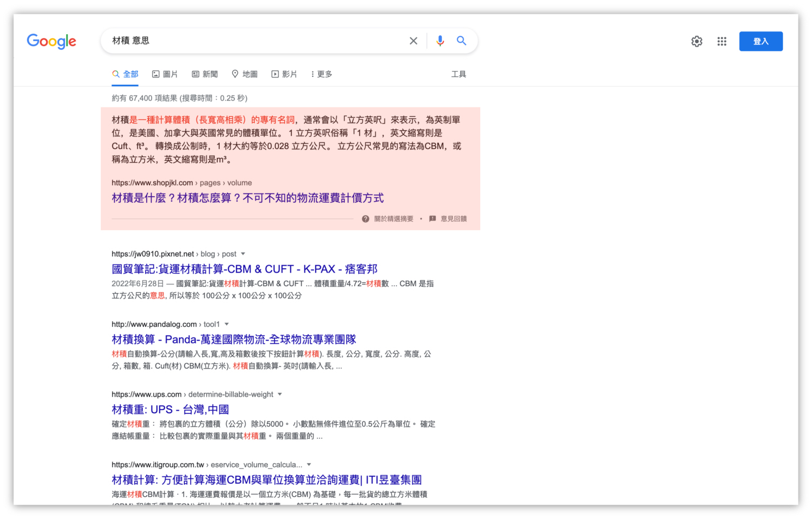Click the Google logo to return home
Screen dimensions: 812x518
51,42
